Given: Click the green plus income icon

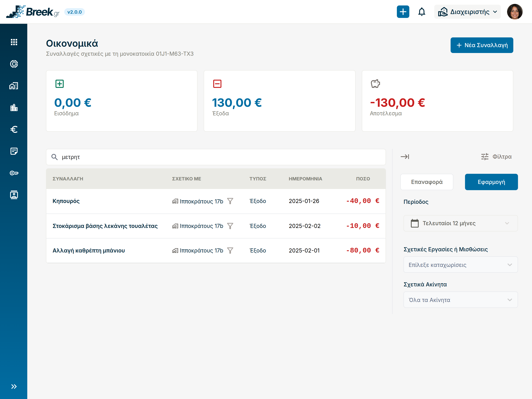Looking at the screenshot, I should pos(60,84).
